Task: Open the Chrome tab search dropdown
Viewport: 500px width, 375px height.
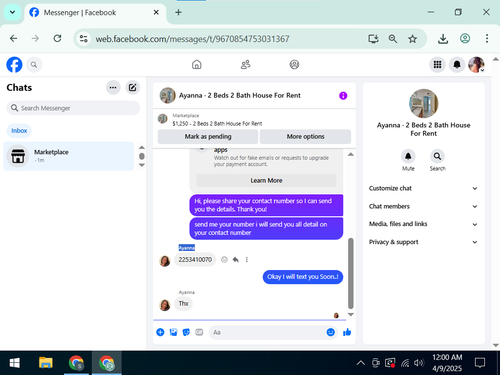Action: (x=12, y=12)
